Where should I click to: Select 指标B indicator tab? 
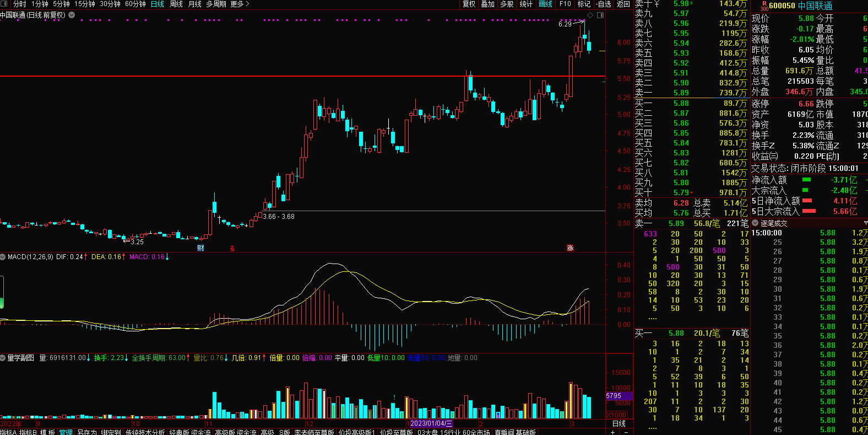(x=28, y=432)
